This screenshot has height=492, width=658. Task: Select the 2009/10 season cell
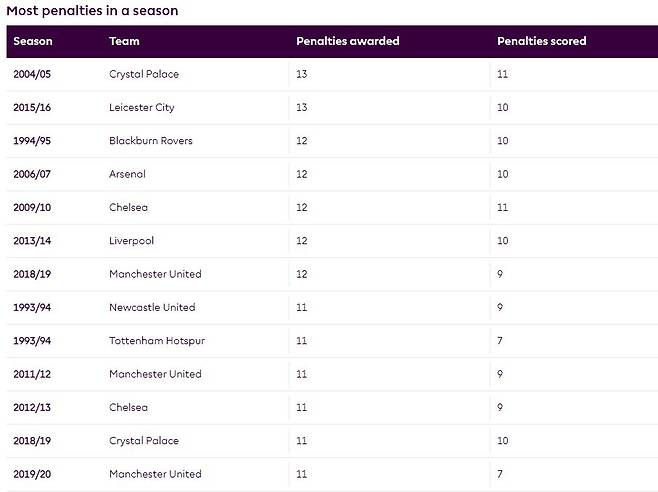tap(32, 208)
